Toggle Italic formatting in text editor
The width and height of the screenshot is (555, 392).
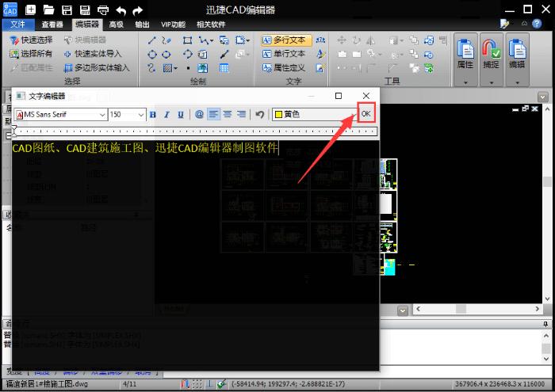[x=166, y=115]
